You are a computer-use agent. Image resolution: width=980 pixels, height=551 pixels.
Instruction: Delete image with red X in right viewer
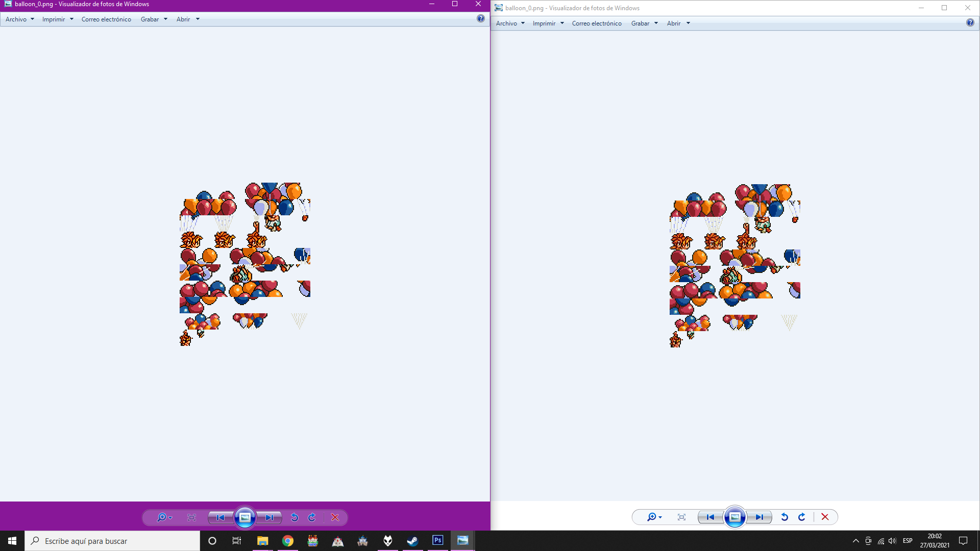coord(825,517)
